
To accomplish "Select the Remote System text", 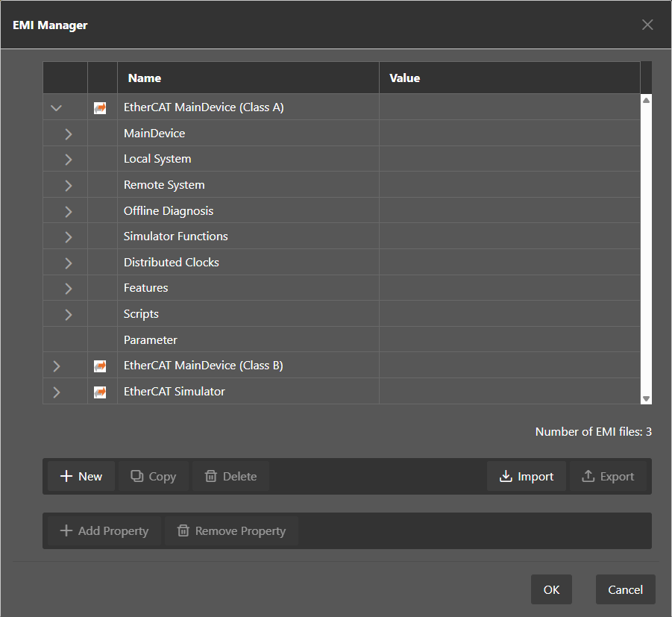I will click(164, 185).
